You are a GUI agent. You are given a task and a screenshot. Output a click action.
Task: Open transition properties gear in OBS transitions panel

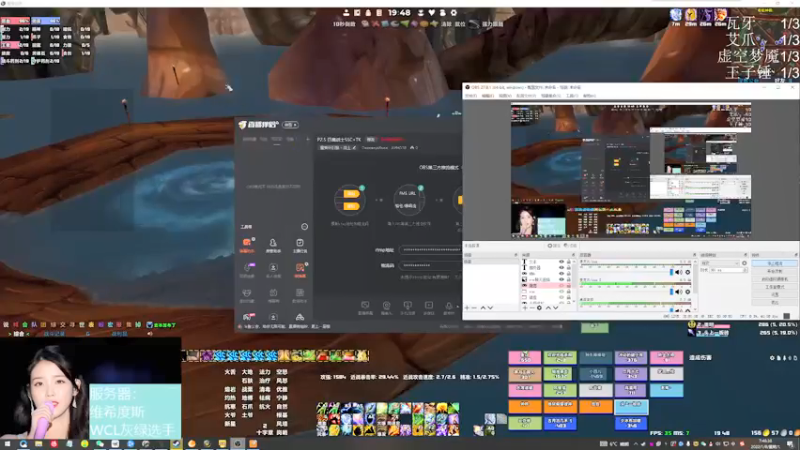[x=744, y=263]
